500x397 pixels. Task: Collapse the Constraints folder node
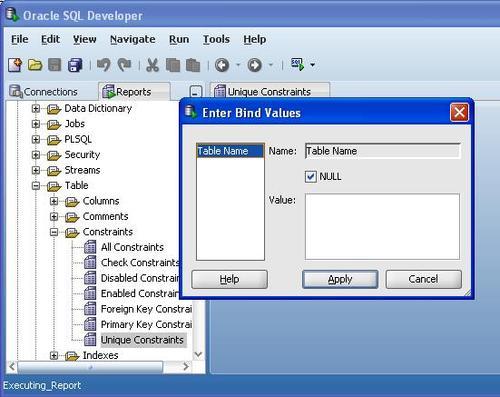tap(54, 232)
